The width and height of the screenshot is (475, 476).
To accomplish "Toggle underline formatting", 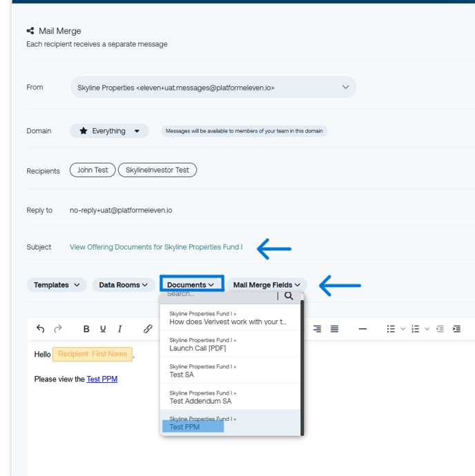I will (x=103, y=329).
